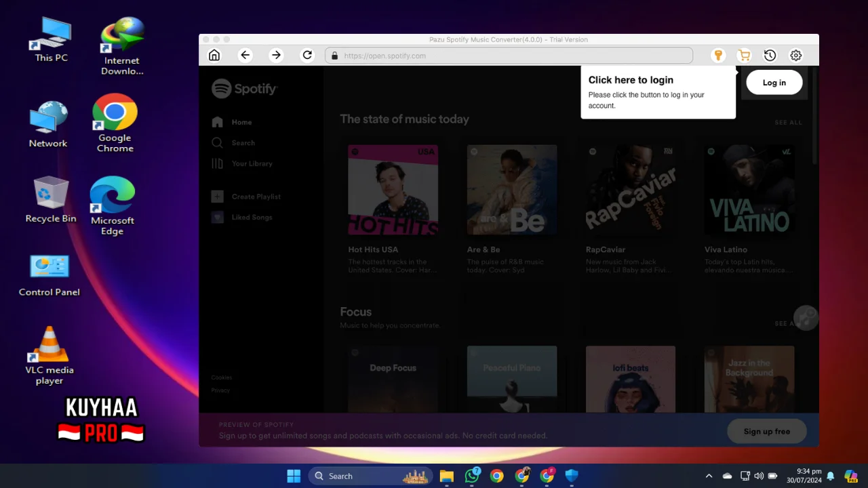868x488 pixels.
Task: Reload the page with the refresh icon
Action: [x=307, y=56]
